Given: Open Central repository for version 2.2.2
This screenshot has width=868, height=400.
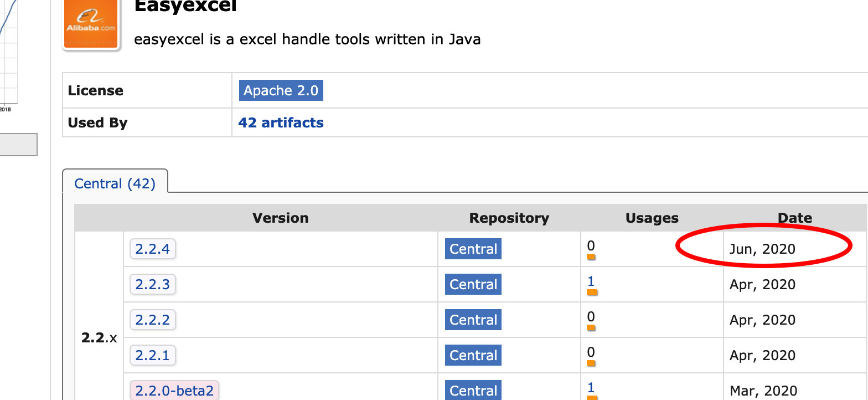Looking at the screenshot, I should click(x=473, y=320).
